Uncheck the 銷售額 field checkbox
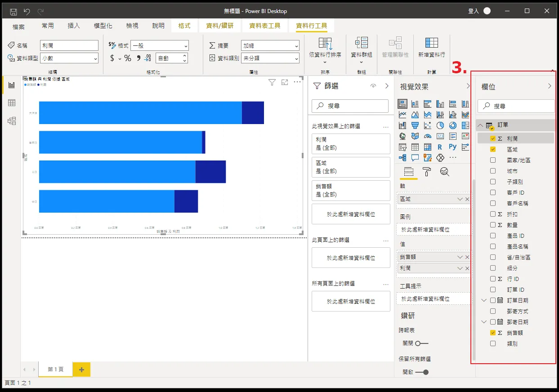Screen dimensions: 559x392 pyautogui.click(x=493, y=333)
